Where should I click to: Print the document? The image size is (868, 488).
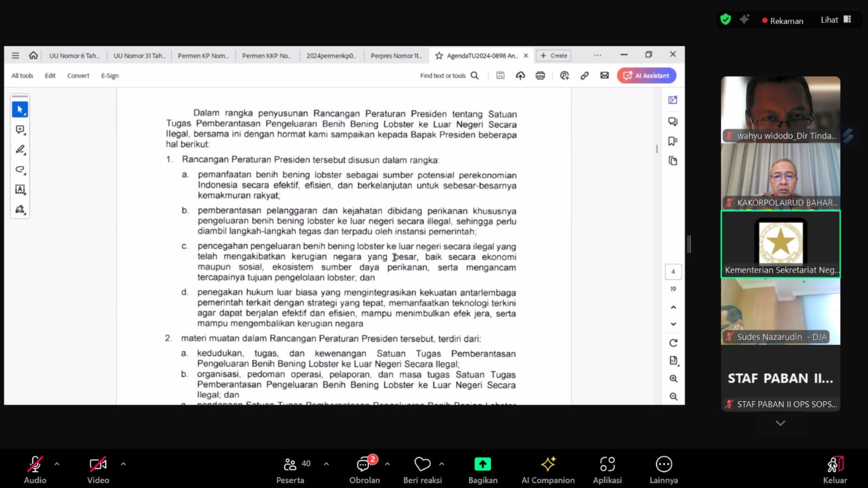point(540,75)
